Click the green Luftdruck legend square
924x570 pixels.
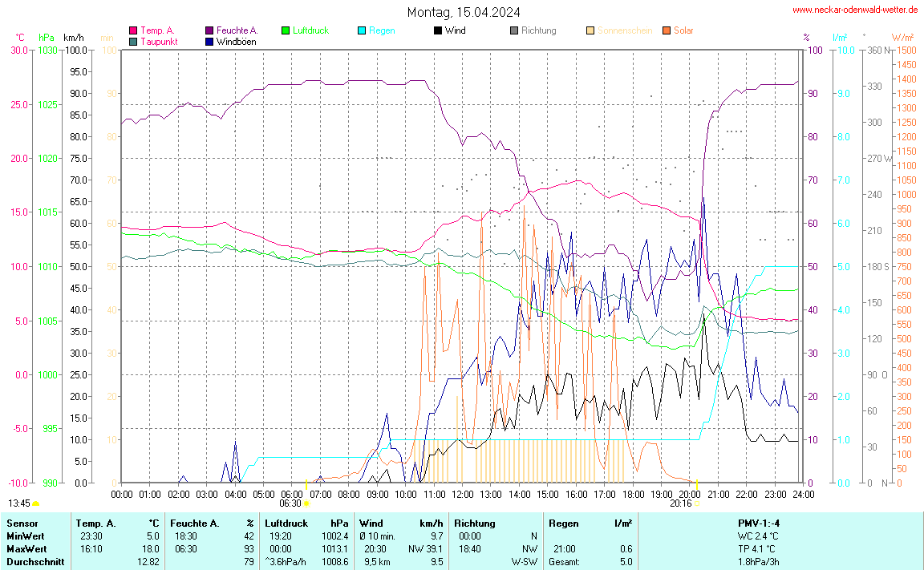pyautogui.click(x=286, y=30)
